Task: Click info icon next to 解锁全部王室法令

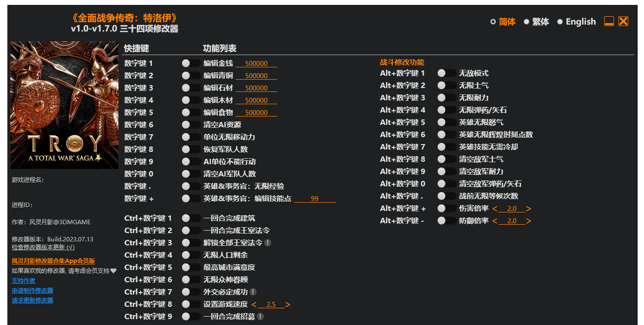Action: point(267,243)
